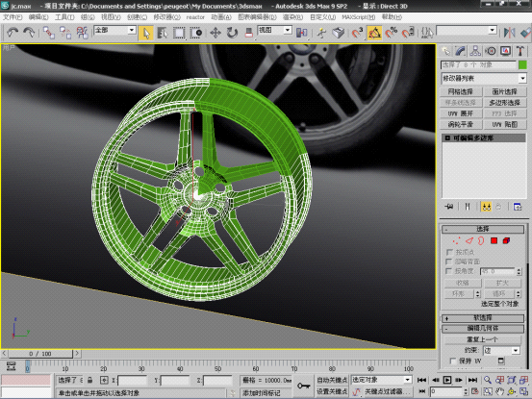Expand the 软选择 rollout

483,318
